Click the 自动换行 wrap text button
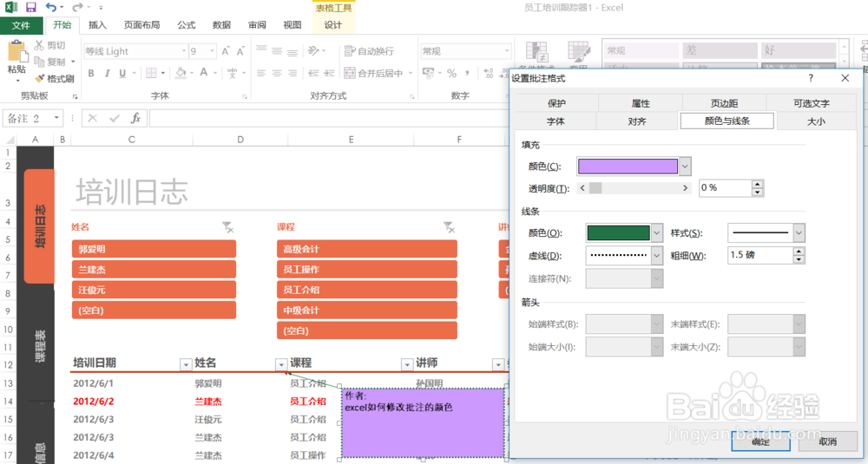This screenshot has height=464, width=868. click(369, 51)
